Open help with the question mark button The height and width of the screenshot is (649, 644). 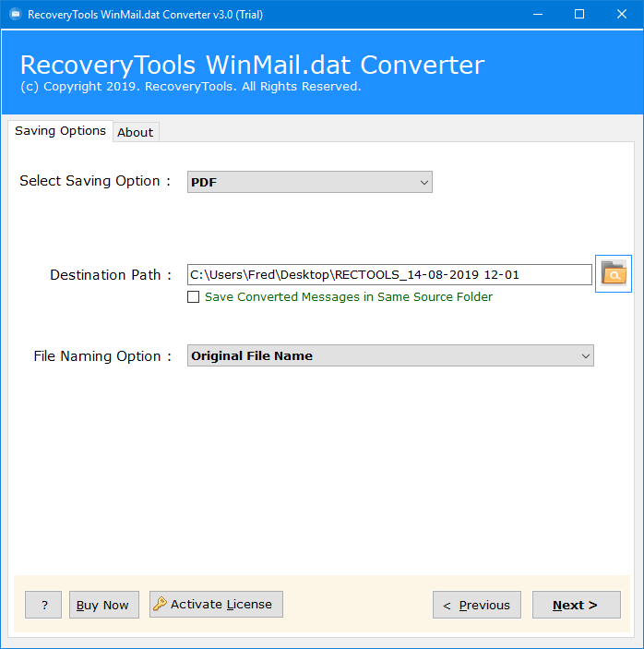click(x=43, y=605)
